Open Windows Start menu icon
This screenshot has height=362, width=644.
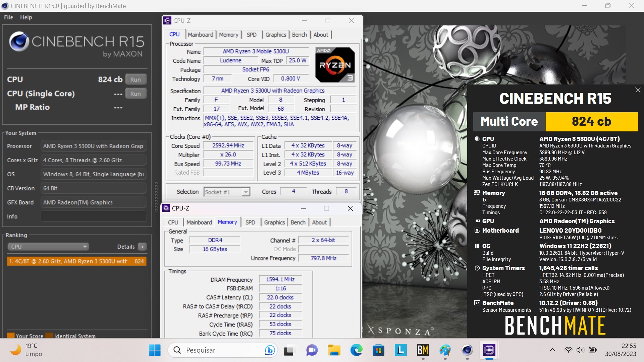pos(155,350)
